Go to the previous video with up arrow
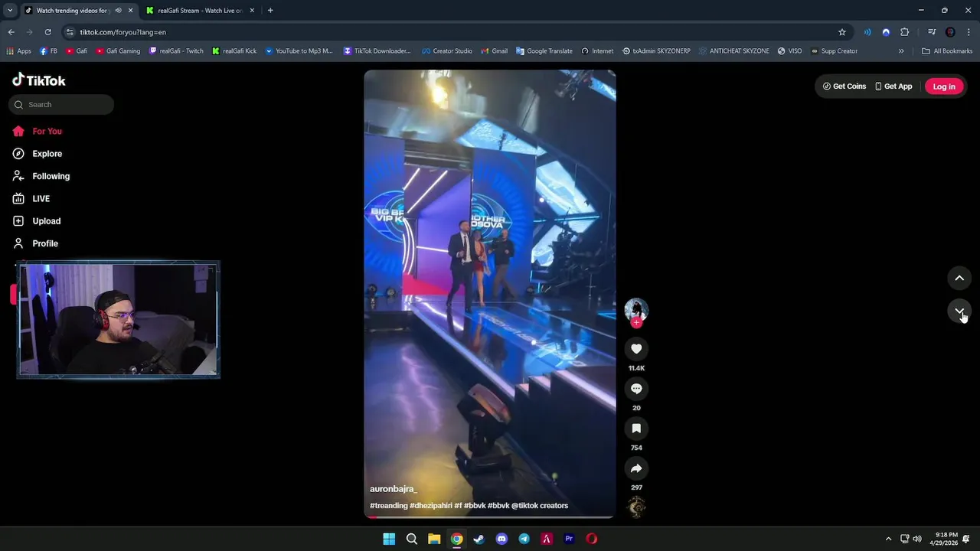The width and height of the screenshot is (980, 551). pyautogui.click(x=959, y=278)
